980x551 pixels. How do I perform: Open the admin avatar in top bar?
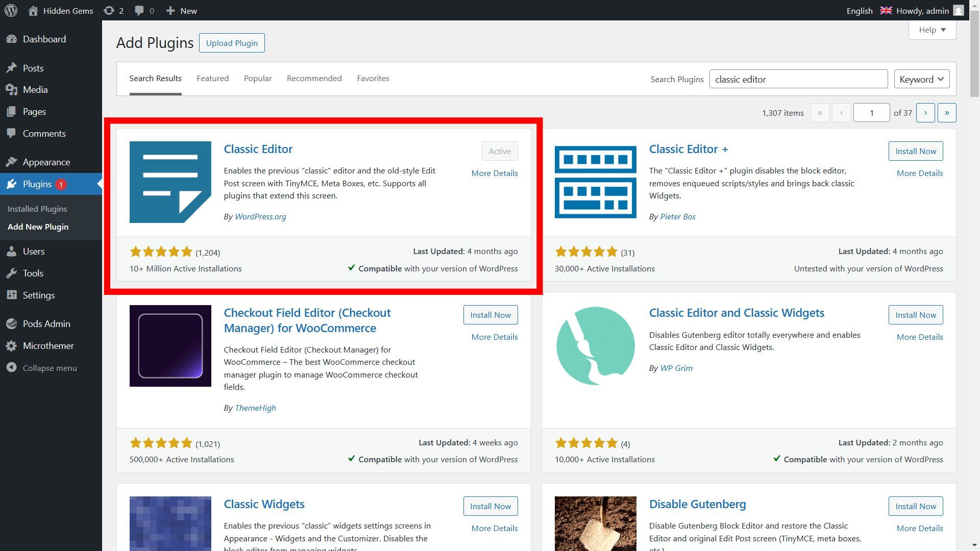[958, 10]
